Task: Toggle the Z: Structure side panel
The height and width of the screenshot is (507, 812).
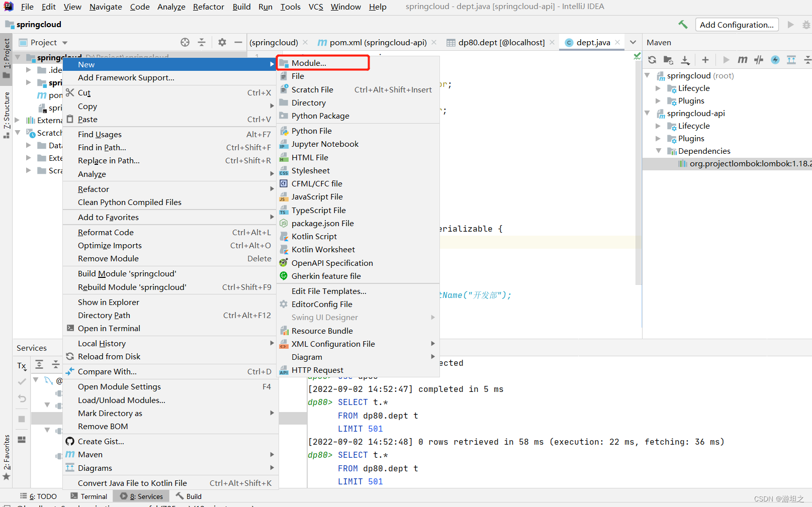Action: [7, 115]
